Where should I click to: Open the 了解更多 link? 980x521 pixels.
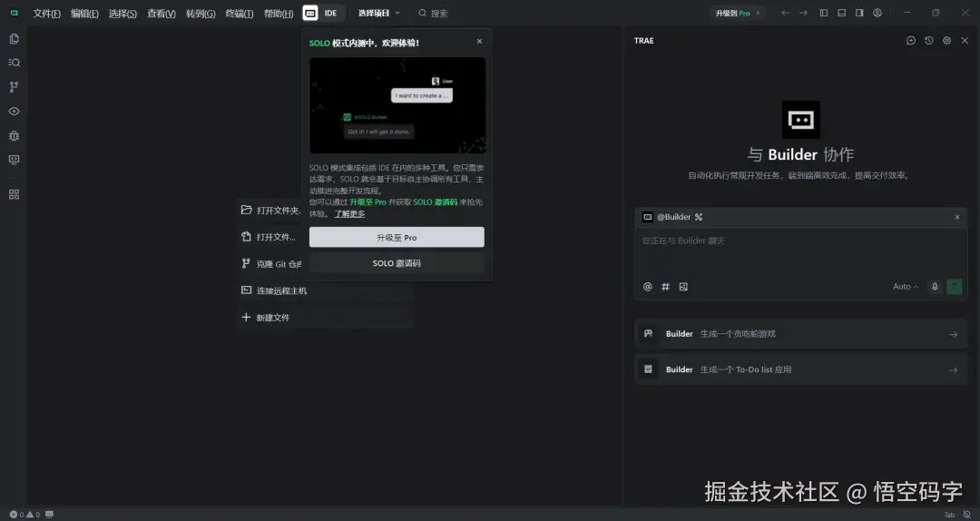pos(349,214)
